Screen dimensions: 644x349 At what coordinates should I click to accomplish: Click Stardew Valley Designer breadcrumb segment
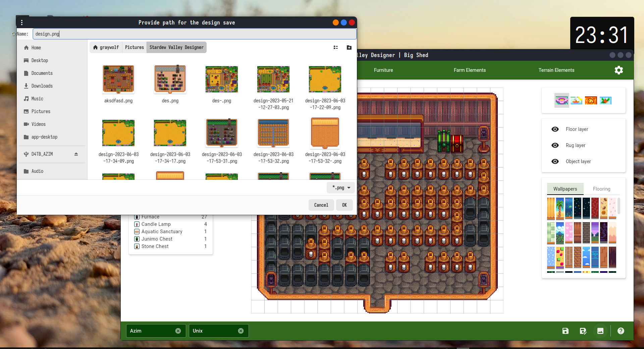coord(176,47)
